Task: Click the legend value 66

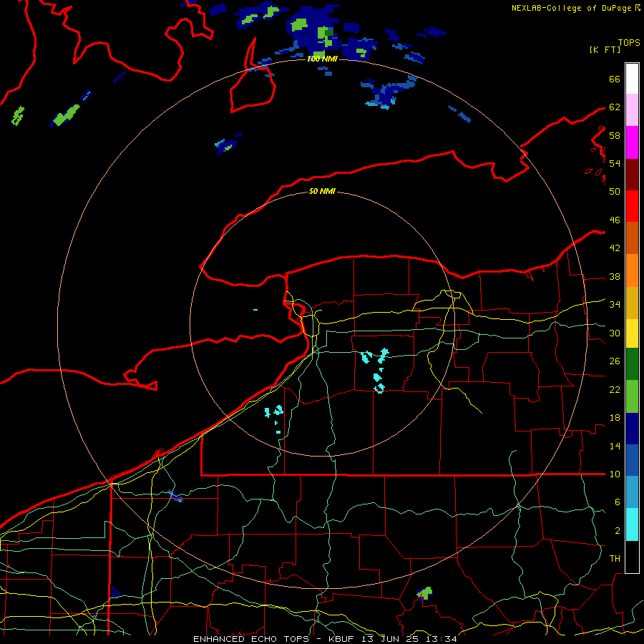Action: pos(615,79)
